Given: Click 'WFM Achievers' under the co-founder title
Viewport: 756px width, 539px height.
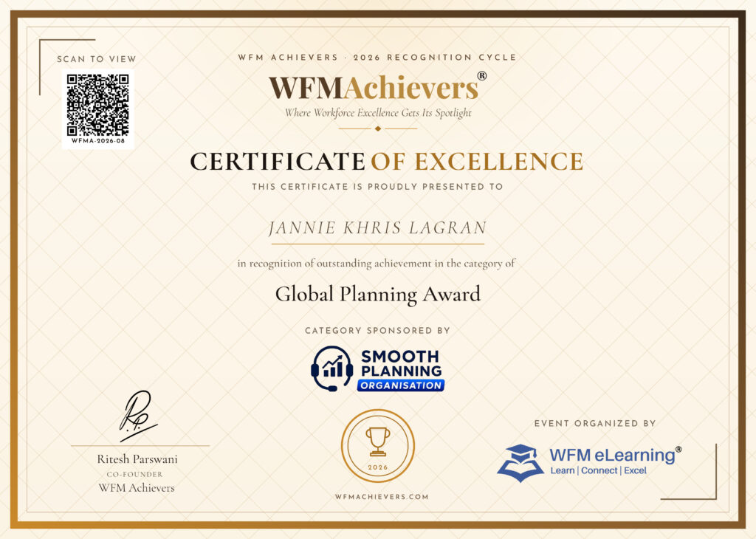Looking at the screenshot, I should [137, 488].
